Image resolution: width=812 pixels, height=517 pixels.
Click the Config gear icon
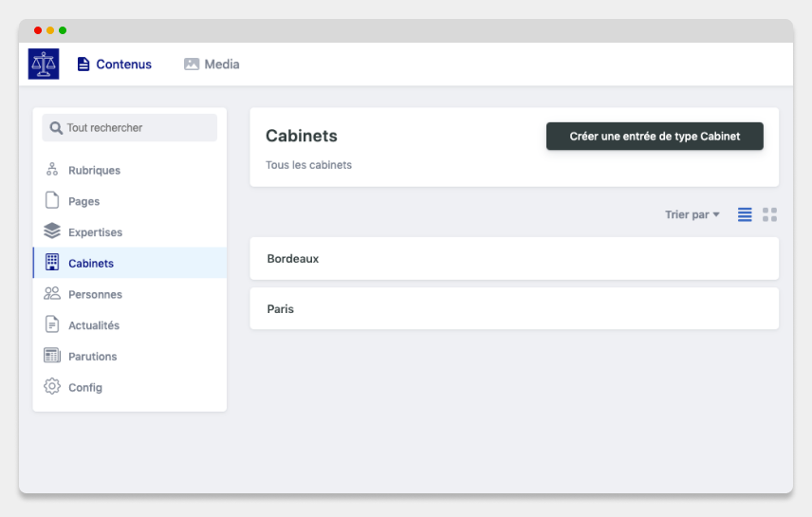pyautogui.click(x=52, y=387)
